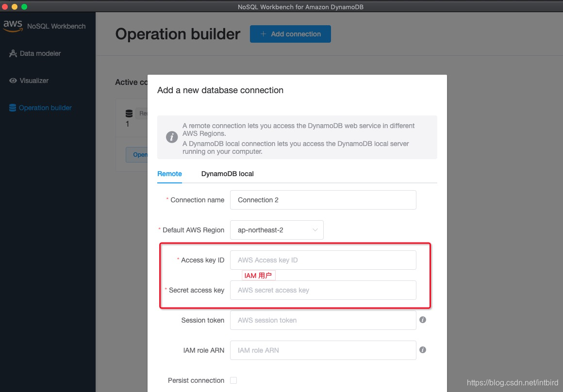This screenshot has height=392, width=563.
Task: Click the Operation builder page heading
Action: coord(178,34)
